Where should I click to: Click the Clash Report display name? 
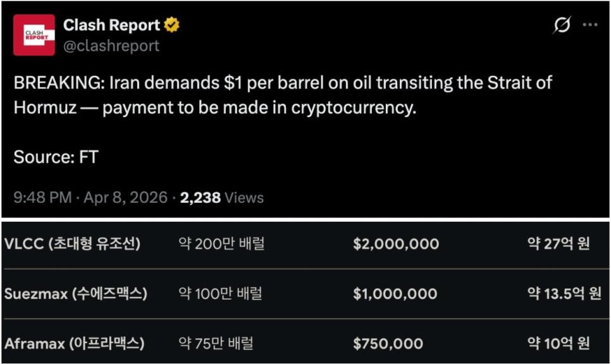111,25
